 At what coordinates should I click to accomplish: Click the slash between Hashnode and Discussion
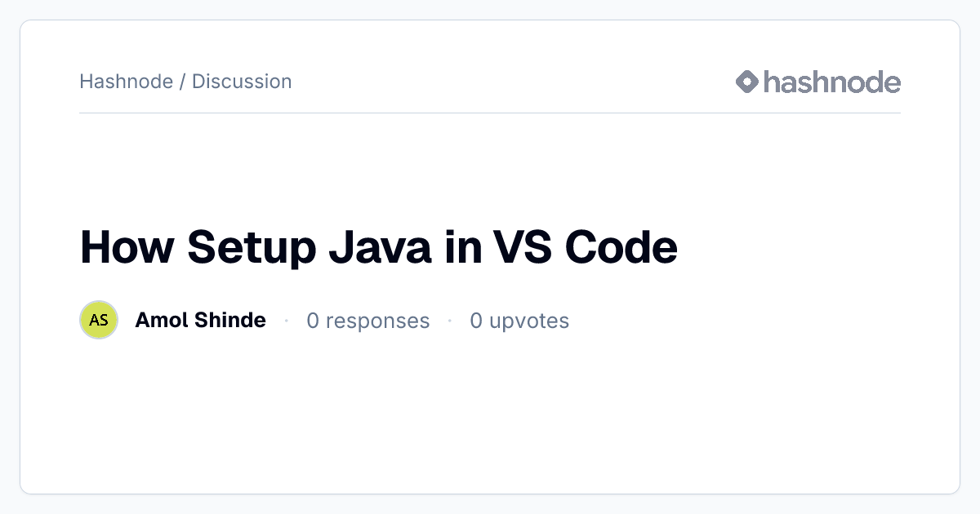(x=182, y=82)
